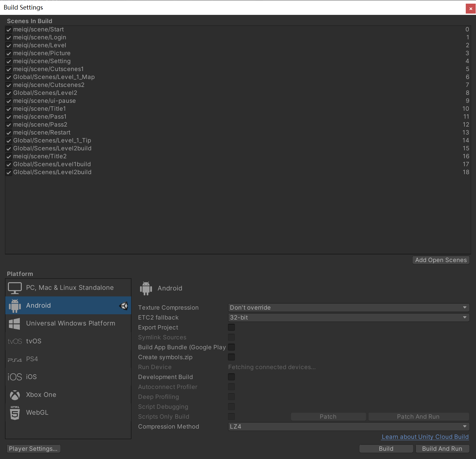
Task: Expand the ETC2 fallback dropdown
Action: click(348, 318)
